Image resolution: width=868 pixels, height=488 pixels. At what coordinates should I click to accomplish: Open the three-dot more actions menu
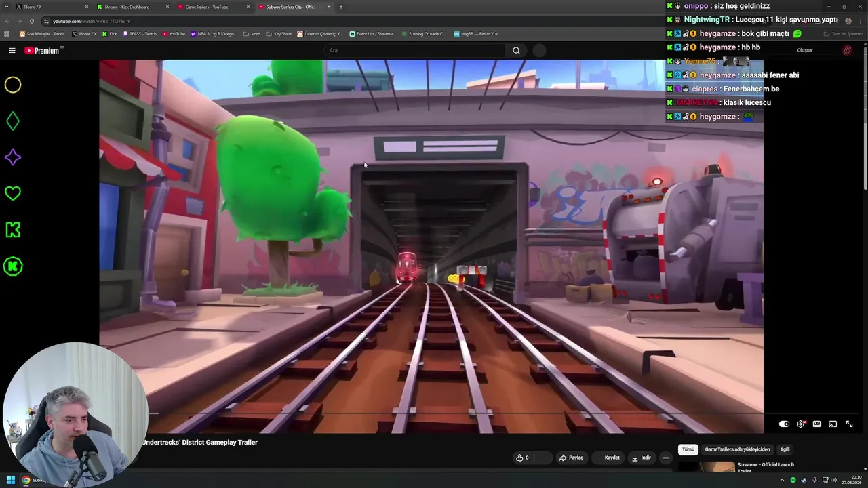point(666,457)
